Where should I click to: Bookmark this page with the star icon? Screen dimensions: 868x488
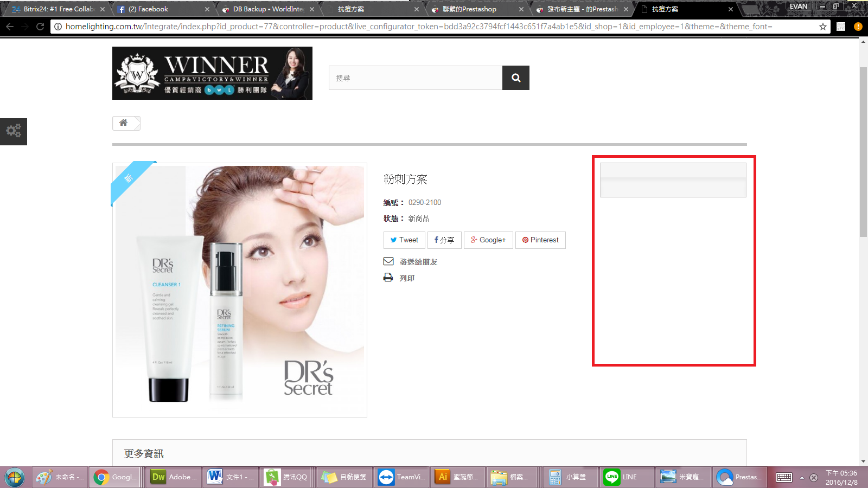[x=823, y=27]
